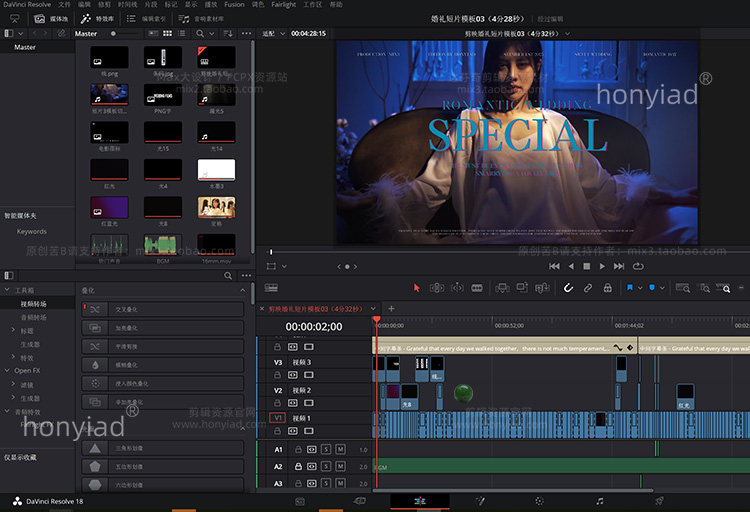Open the Fairlight page music note icon

point(599,500)
